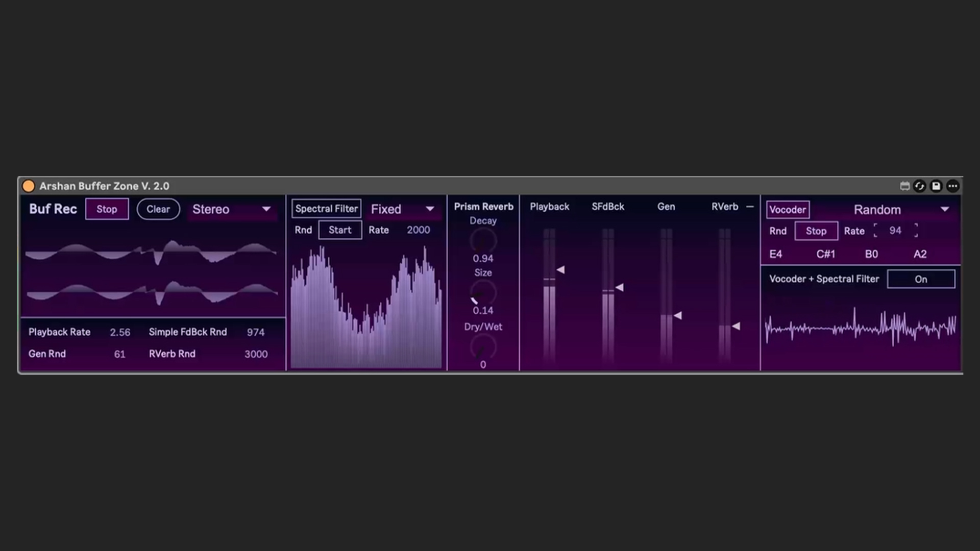
Task: Click the Playback level triangle marker
Action: 560,269
